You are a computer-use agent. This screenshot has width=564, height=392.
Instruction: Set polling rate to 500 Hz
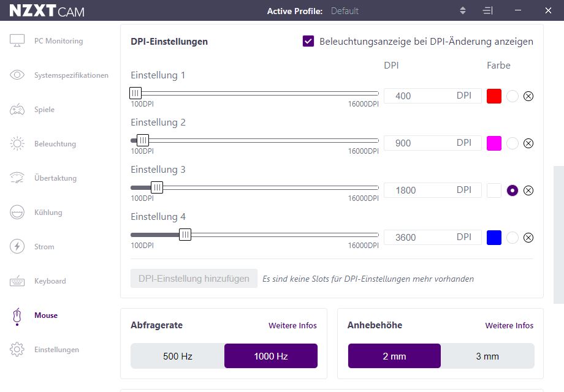(177, 356)
